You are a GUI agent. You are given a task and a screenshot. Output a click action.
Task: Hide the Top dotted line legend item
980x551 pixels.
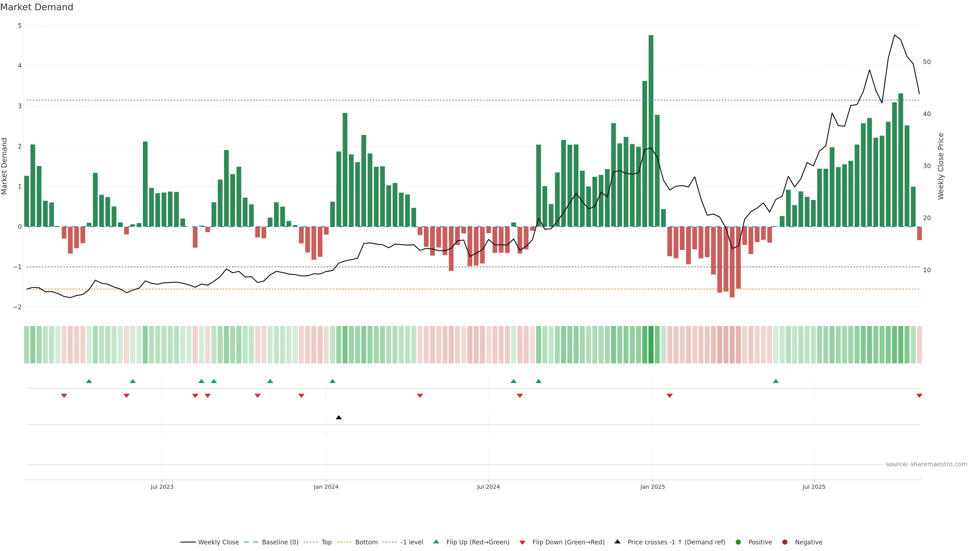[x=326, y=542]
